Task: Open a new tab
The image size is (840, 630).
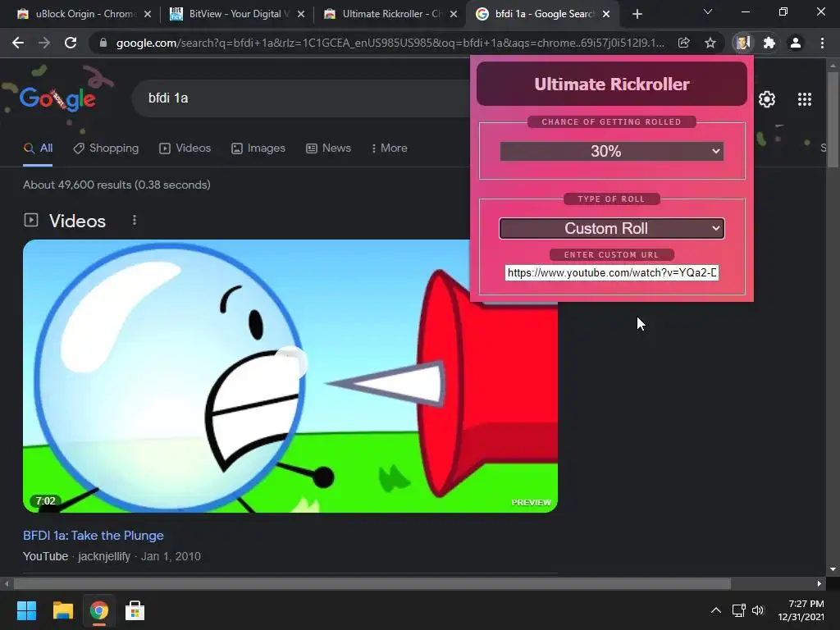Action: 637,14
